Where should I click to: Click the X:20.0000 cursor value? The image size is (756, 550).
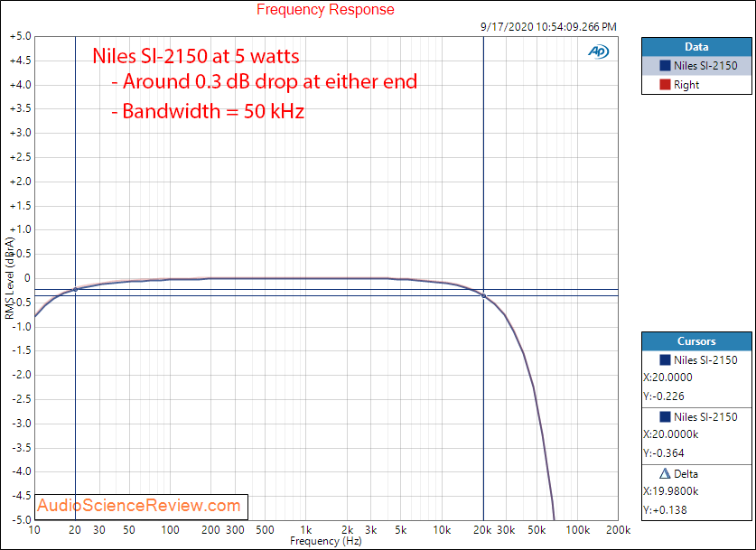pos(667,378)
